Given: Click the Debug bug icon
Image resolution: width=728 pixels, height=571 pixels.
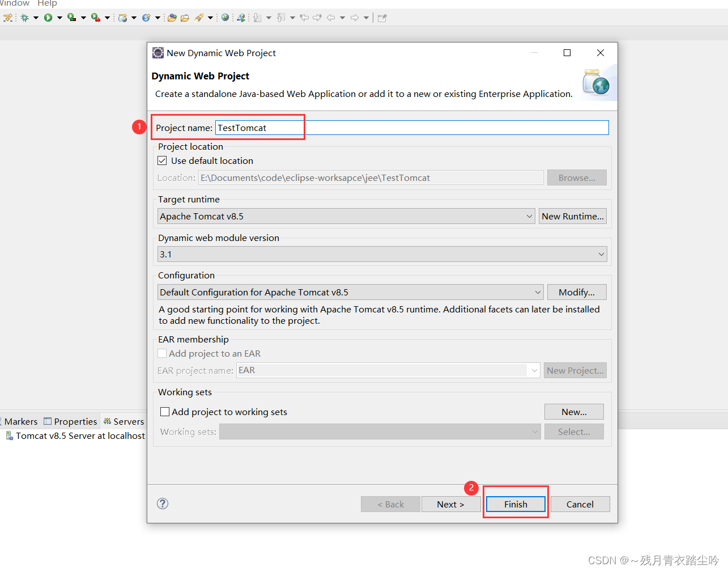Looking at the screenshot, I should tap(24, 18).
